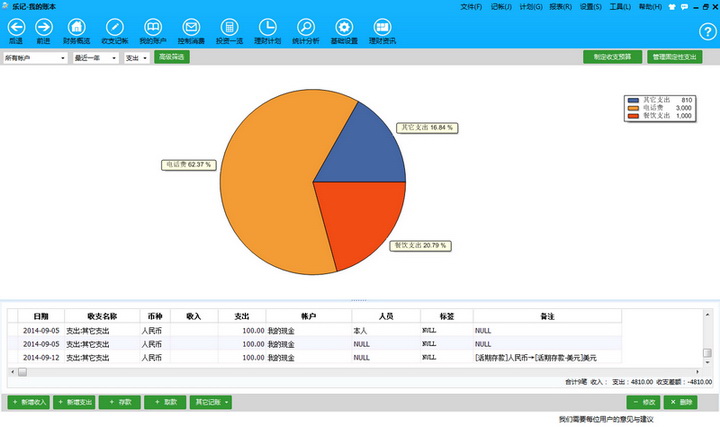Open the 报表(R) menu
This screenshot has height=427, width=720.
(561, 7)
